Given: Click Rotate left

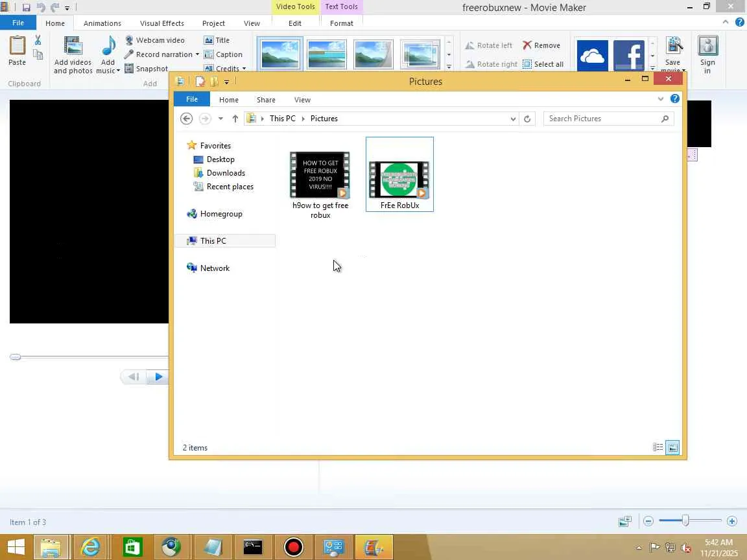Looking at the screenshot, I should point(489,45).
